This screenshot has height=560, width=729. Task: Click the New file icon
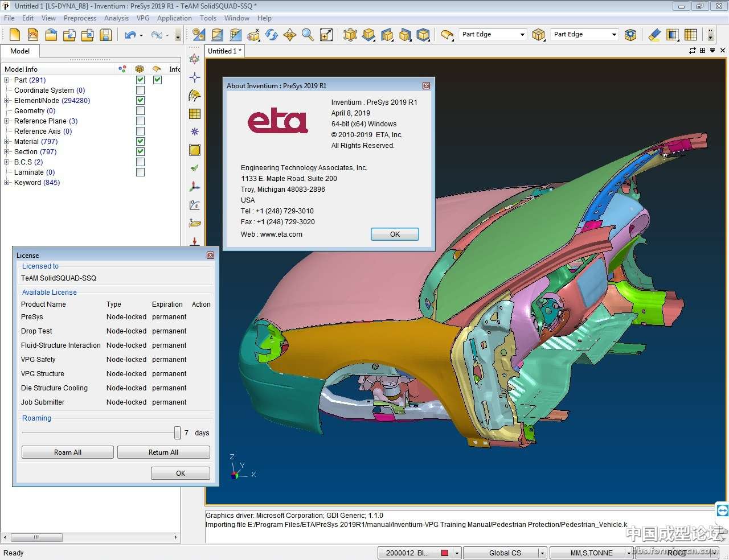(x=15, y=35)
